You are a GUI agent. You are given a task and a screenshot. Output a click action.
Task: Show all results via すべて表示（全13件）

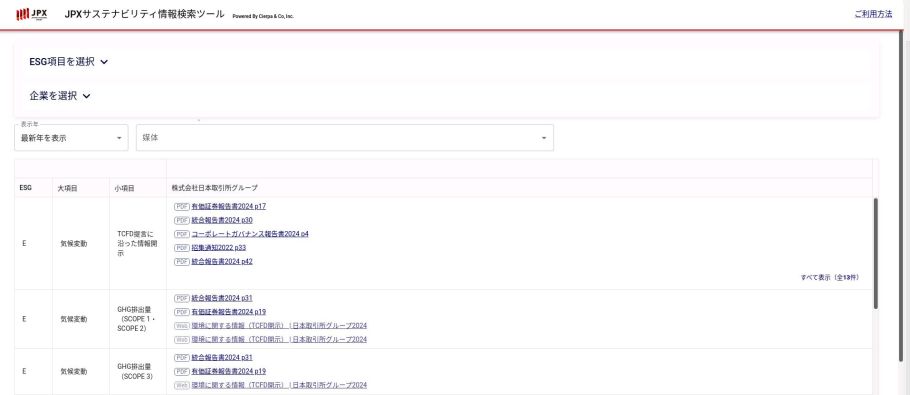829,277
